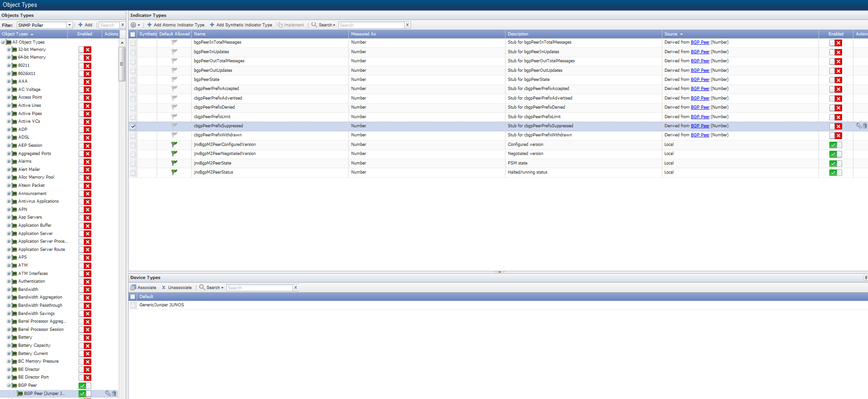This screenshot has width=868, height=399.
Task: Expand the ADSL object type node
Action: 9,137
